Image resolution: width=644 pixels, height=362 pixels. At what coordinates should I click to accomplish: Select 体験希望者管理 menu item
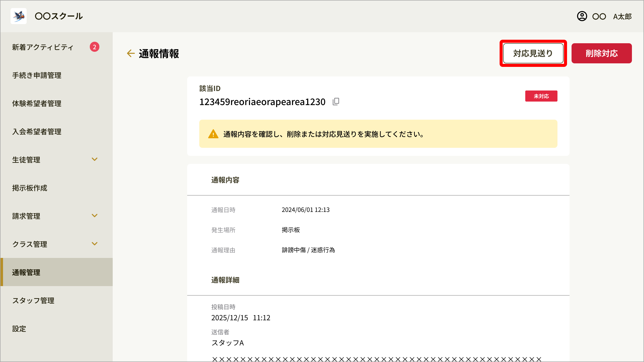click(x=56, y=103)
